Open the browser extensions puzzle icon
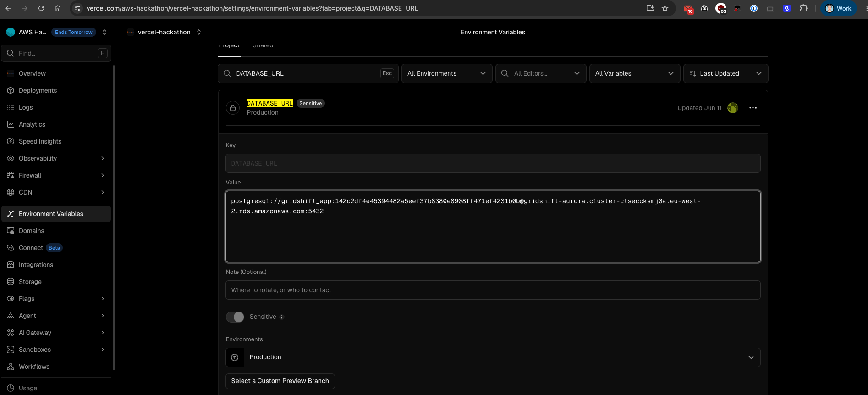868x395 pixels. coord(803,8)
